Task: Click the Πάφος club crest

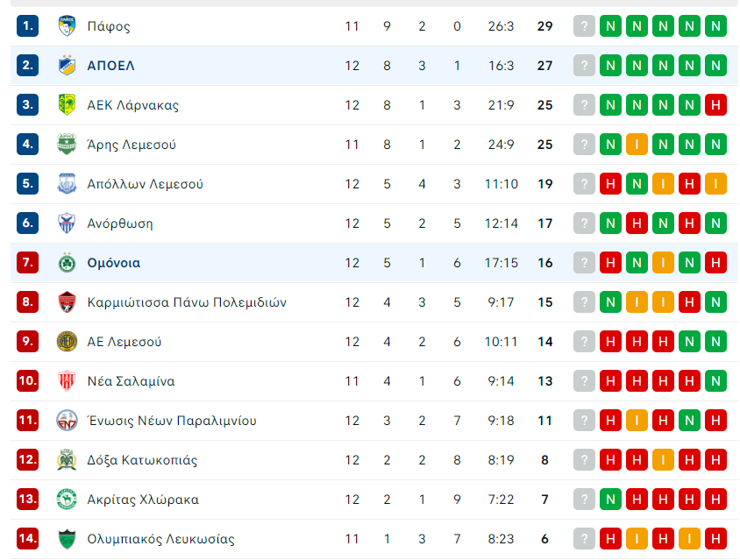Action: [x=67, y=26]
